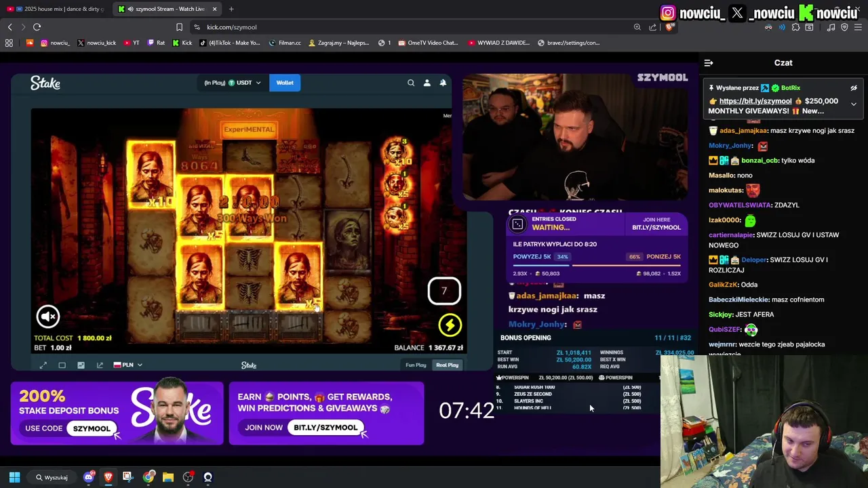Click the spins counter showing 7
868x488 pixels.
(444, 291)
